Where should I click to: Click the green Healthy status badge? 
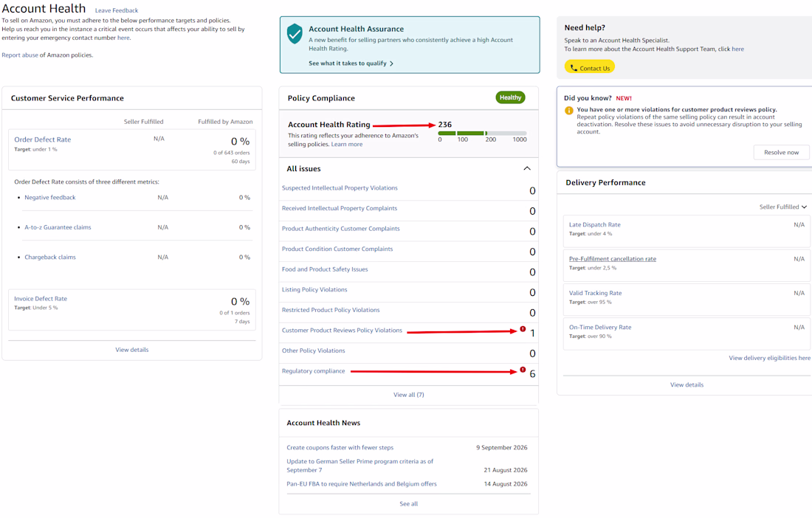[x=510, y=97]
